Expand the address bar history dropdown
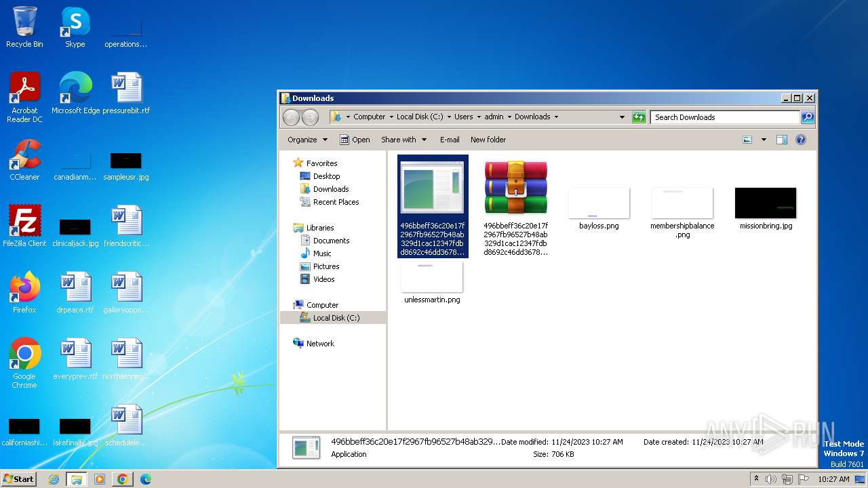This screenshot has height=488, width=868. (622, 117)
